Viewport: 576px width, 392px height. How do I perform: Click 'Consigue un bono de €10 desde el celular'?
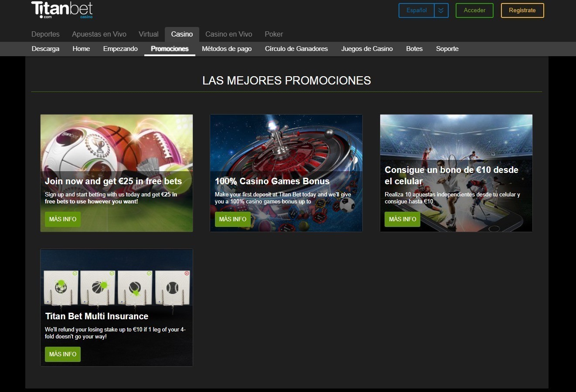click(x=451, y=176)
